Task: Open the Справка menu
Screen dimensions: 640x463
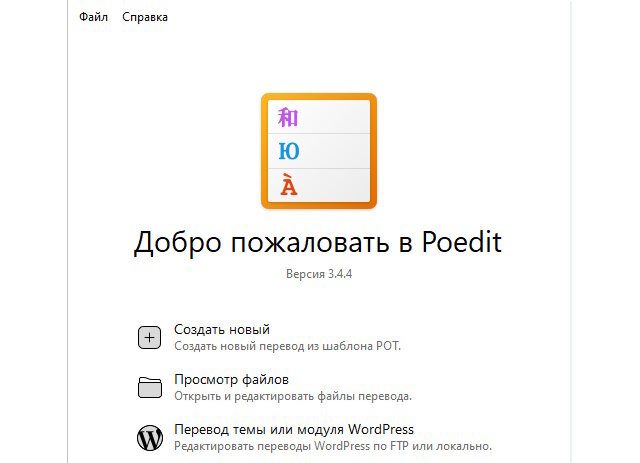Action: 145,17
